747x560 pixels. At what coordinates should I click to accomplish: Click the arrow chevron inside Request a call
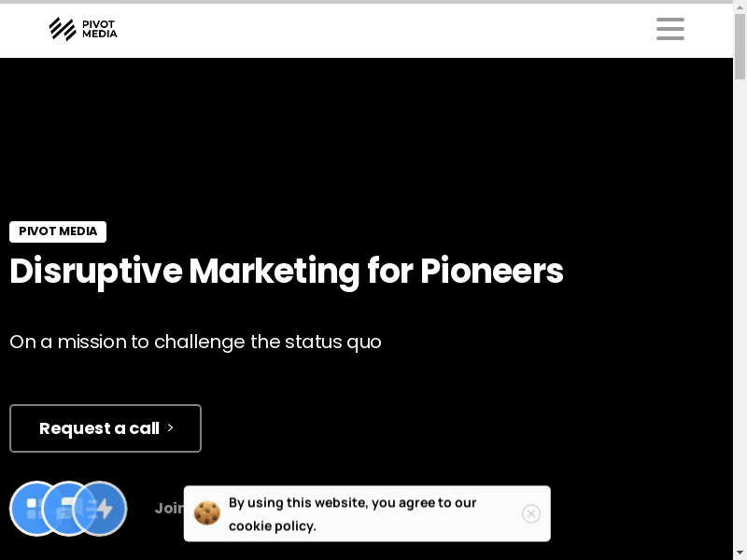tap(170, 427)
